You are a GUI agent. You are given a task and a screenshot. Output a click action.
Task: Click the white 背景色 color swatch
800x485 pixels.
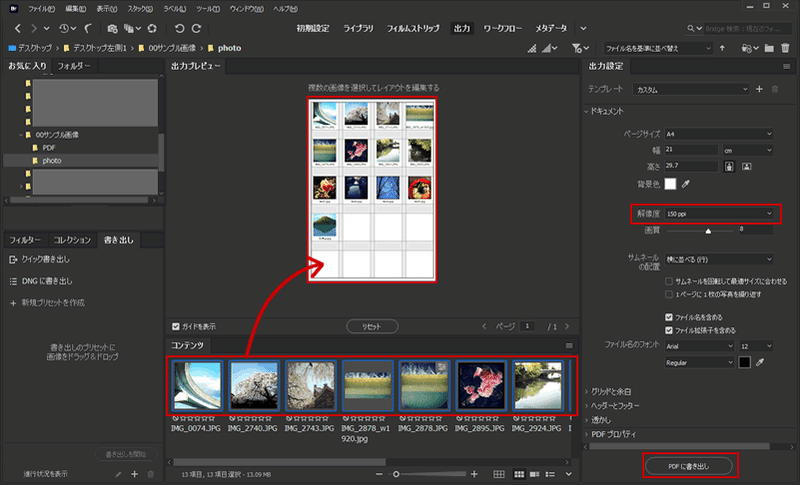pyautogui.click(x=670, y=184)
